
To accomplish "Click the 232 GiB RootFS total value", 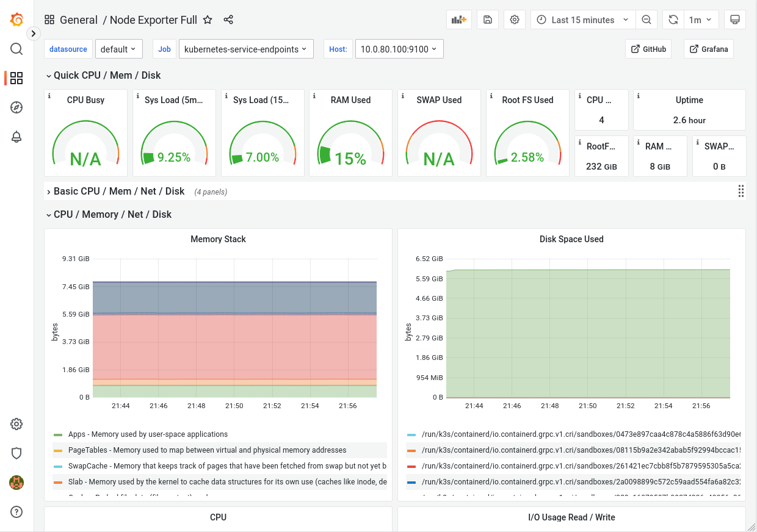I will pyautogui.click(x=601, y=166).
